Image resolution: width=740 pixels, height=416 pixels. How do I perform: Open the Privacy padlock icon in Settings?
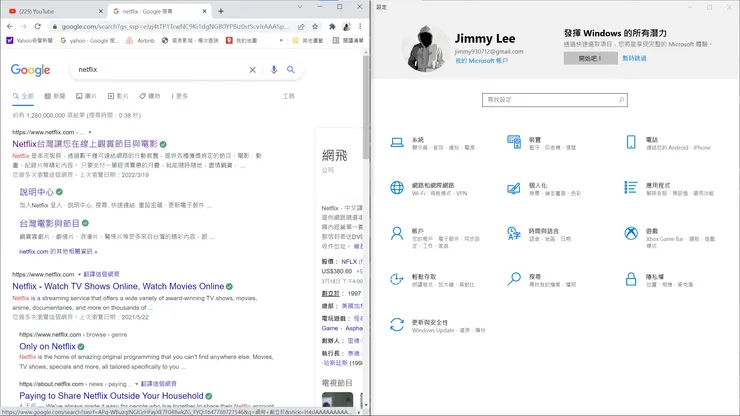click(631, 279)
